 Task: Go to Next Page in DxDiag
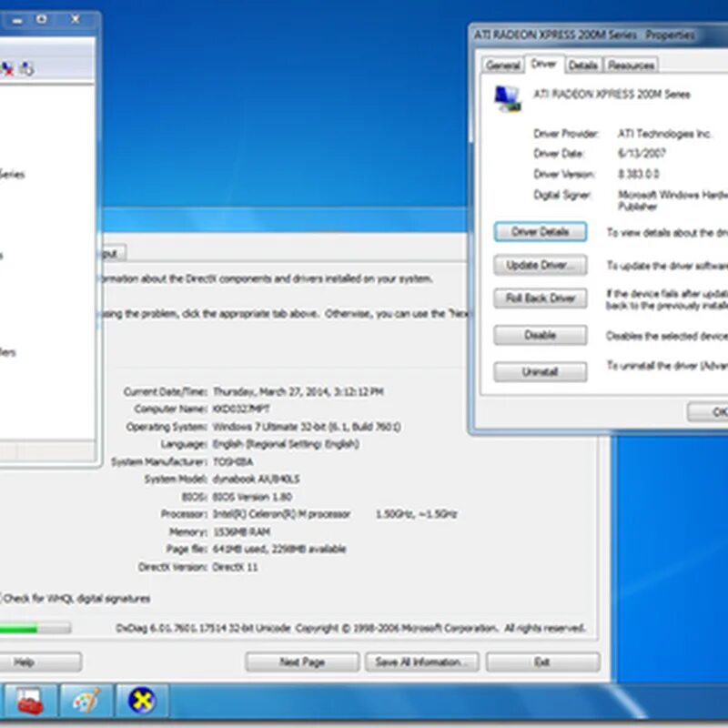[x=302, y=662]
